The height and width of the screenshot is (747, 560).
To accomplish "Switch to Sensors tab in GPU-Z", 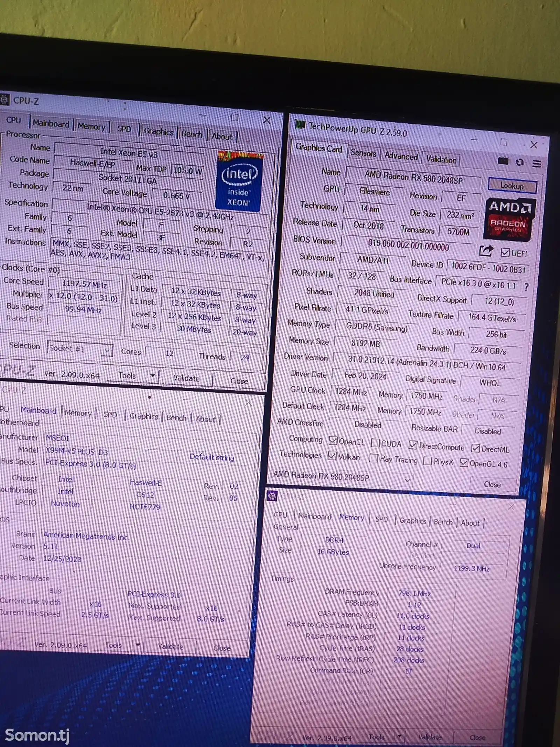I will (363, 153).
